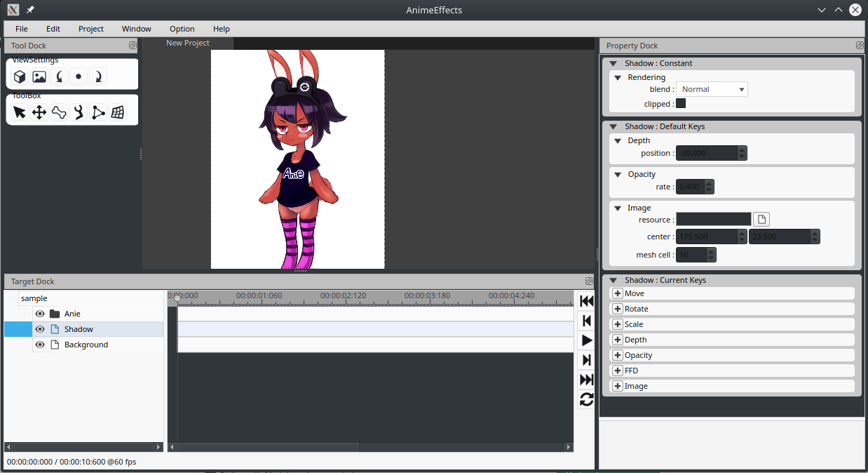Screen dimensions: 868x473
Task: Step back one frame
Action: coord(587,321)
